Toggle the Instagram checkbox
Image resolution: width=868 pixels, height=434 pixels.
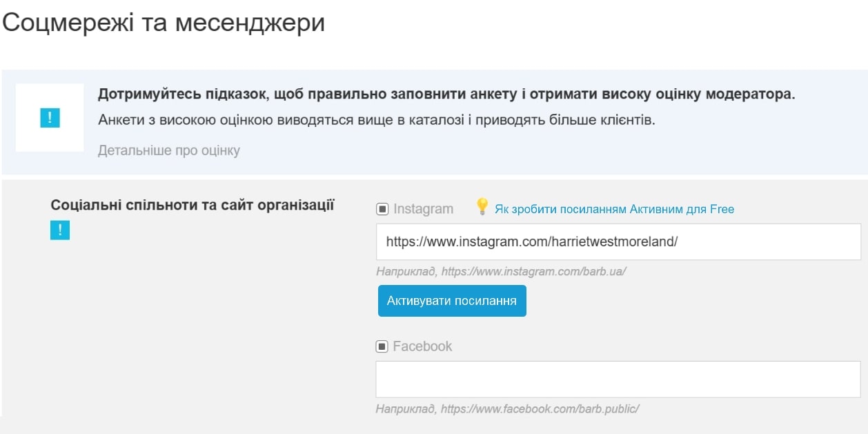point(382,209)
